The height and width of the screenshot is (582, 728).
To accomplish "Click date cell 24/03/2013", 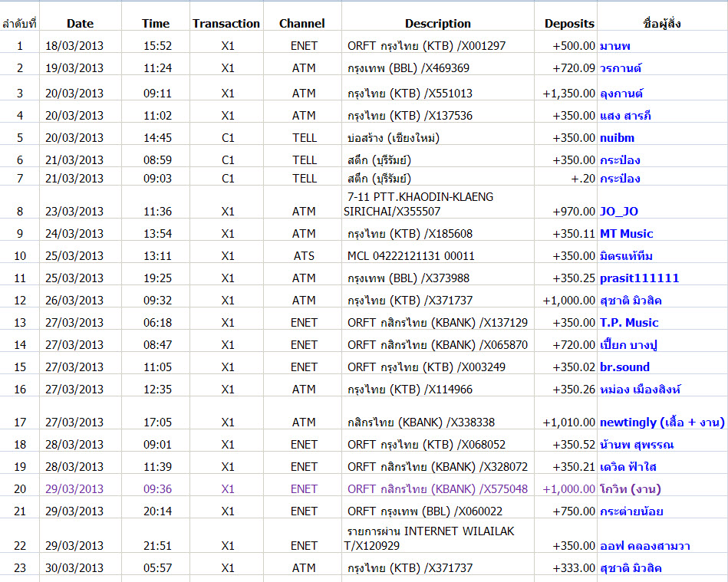I will click(x=74, y=234).
